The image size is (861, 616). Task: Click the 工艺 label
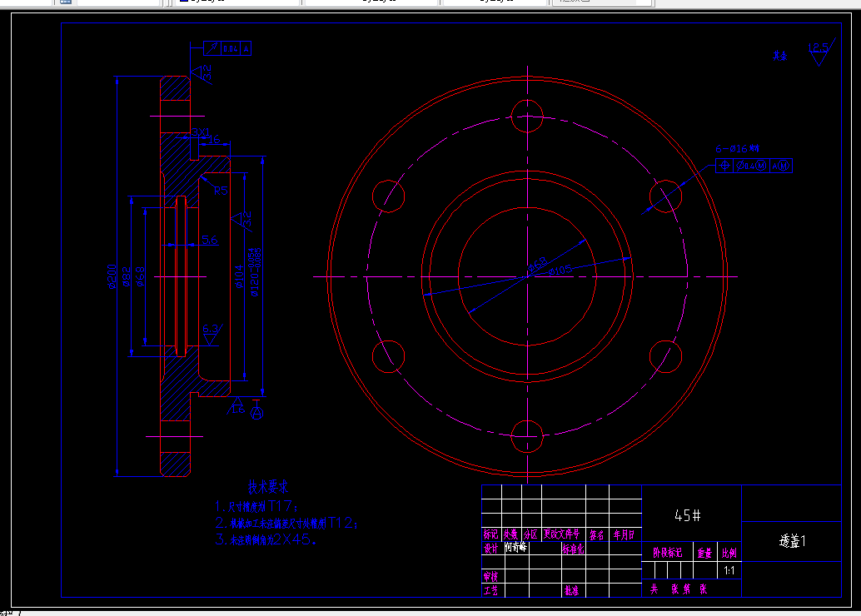491,591
